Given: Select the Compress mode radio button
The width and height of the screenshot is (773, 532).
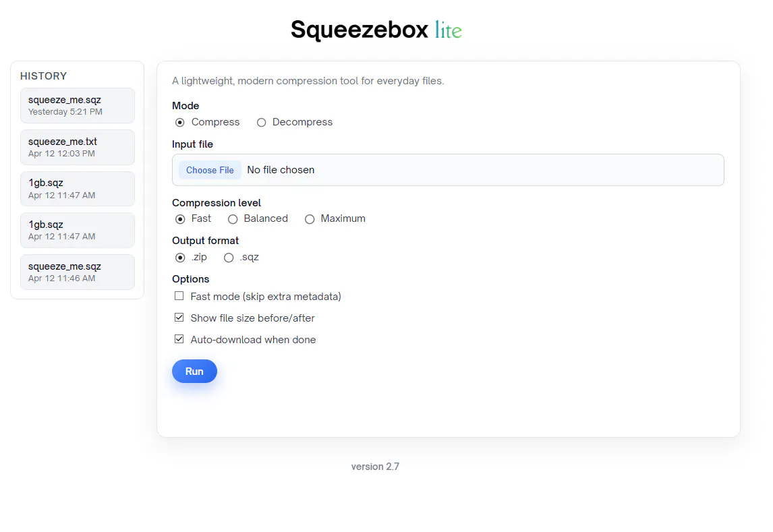Looking at the screenshot, I should coord(180,122).
